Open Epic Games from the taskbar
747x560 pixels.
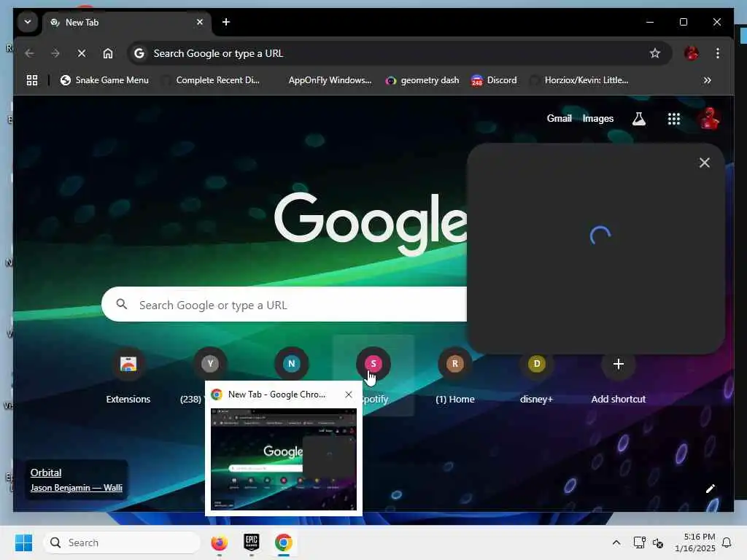click(252, 542)
